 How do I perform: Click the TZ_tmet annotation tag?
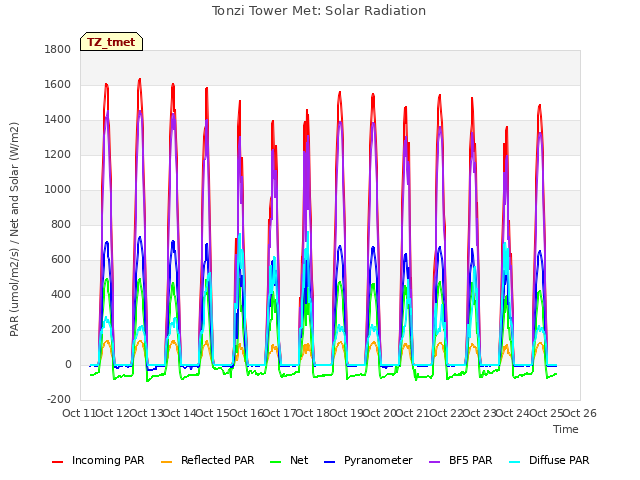[x=111, y=42]
